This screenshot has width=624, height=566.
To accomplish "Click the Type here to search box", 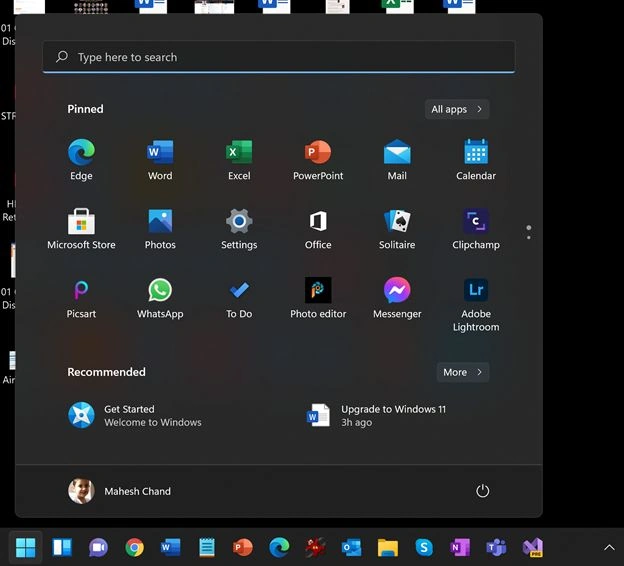I will [x=279, y=57].
